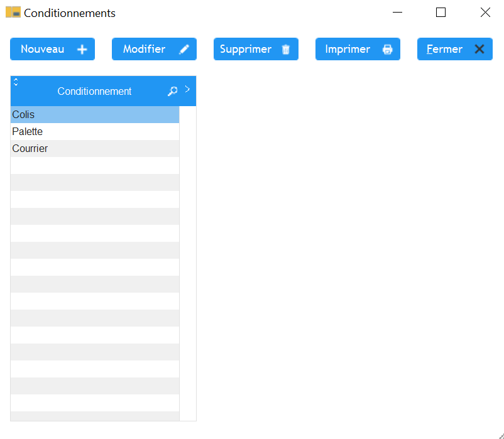Select the Courrier row
Screen dimensions: 504x439
point(95,149)
